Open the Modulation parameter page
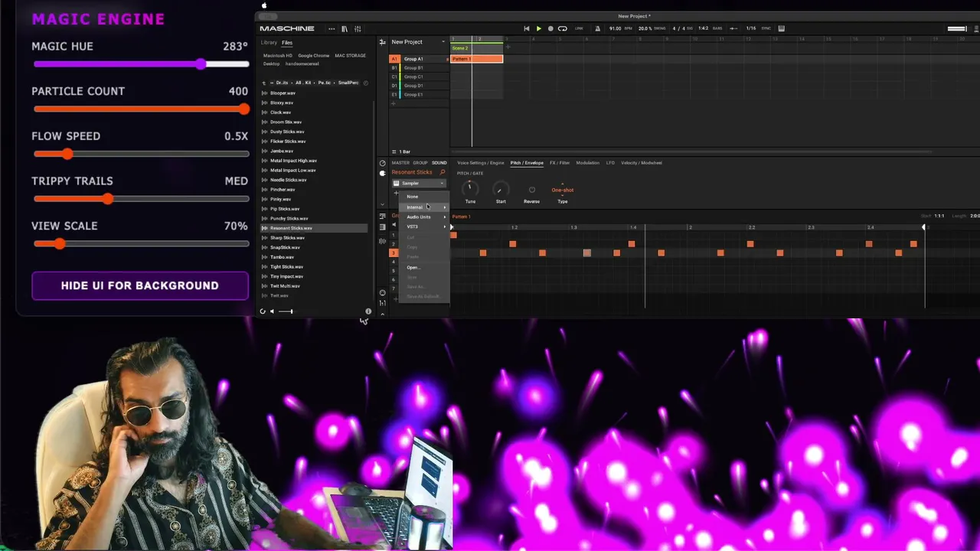Viewport: 980px width, 551px height. coord(588,163)
